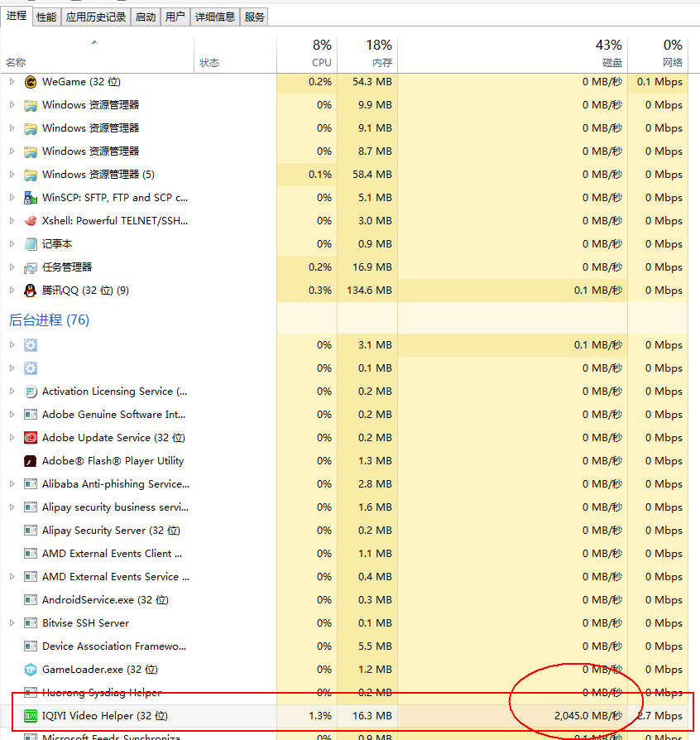Open the 详细信息 tab
The width and height of the screenshot is (700, 740).
215,17
